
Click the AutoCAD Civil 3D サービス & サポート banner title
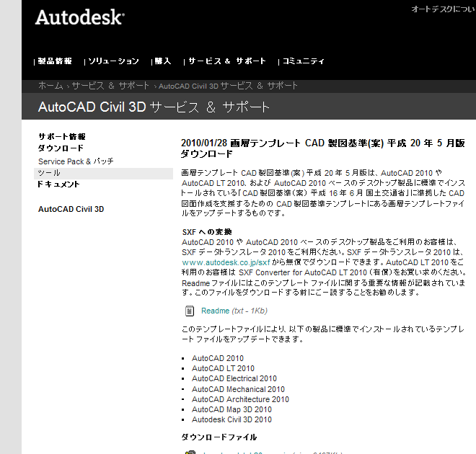point(154,107)
